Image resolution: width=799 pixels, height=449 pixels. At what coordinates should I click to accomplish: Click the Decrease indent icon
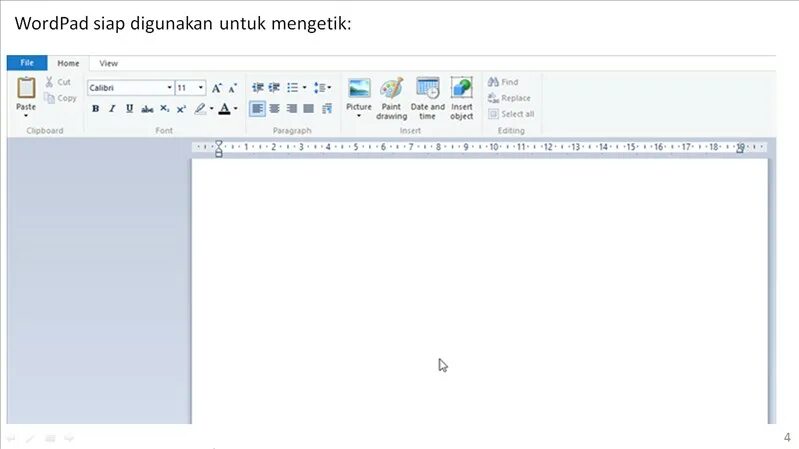tap(258, 88)
